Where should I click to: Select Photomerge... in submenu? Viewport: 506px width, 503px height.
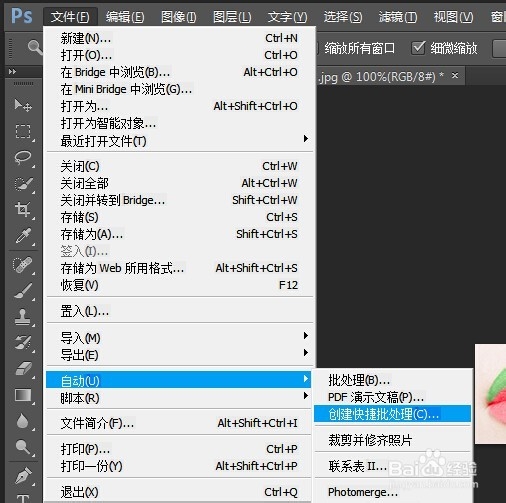(393, 492)
